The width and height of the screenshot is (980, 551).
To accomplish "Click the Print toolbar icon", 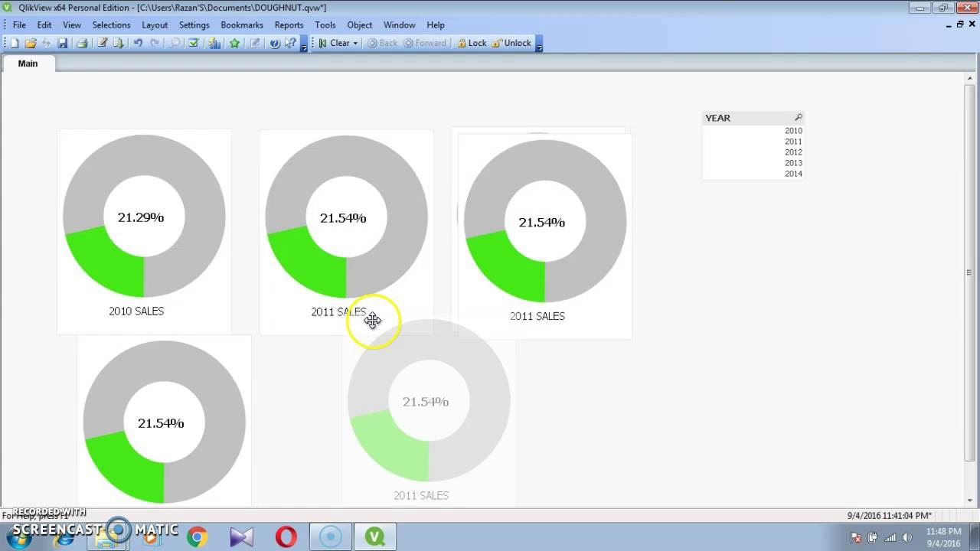I will click(82, 44).
